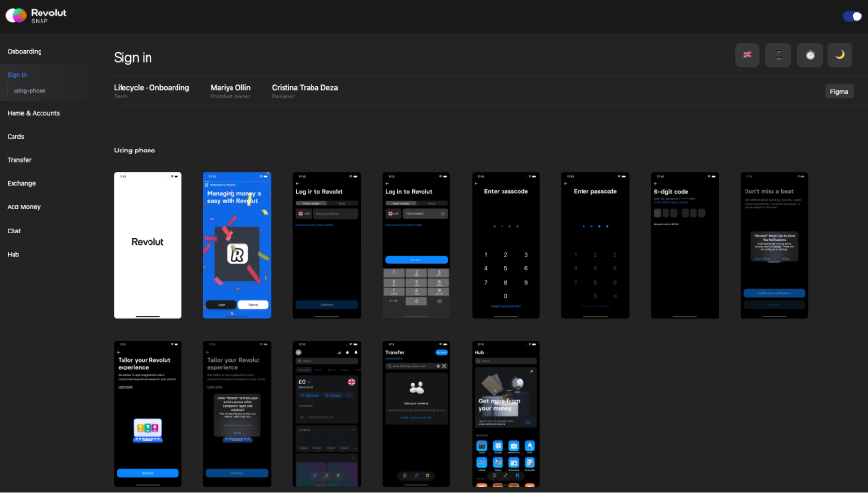Screen dimensions: 868x493
Task: Open the first 'Enter passcode' thumbnail with bright keypad
Action: coord(505,245)
